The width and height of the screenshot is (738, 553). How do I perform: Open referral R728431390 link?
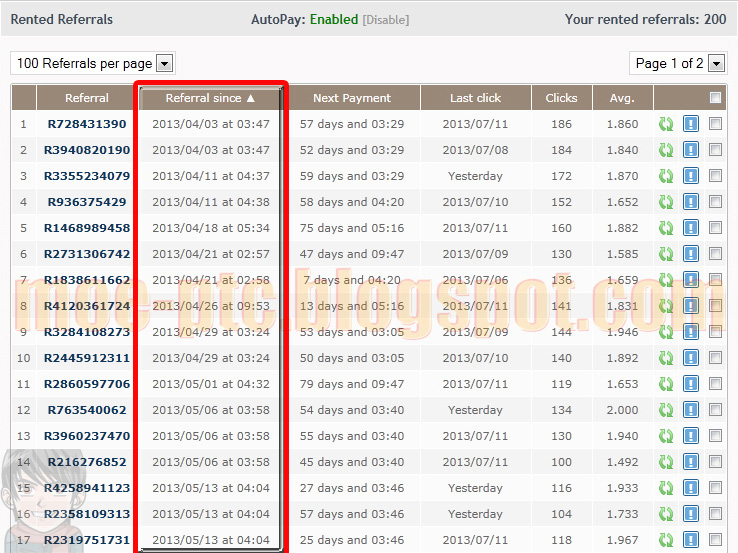pyautogui.click(x=87, y=124)
